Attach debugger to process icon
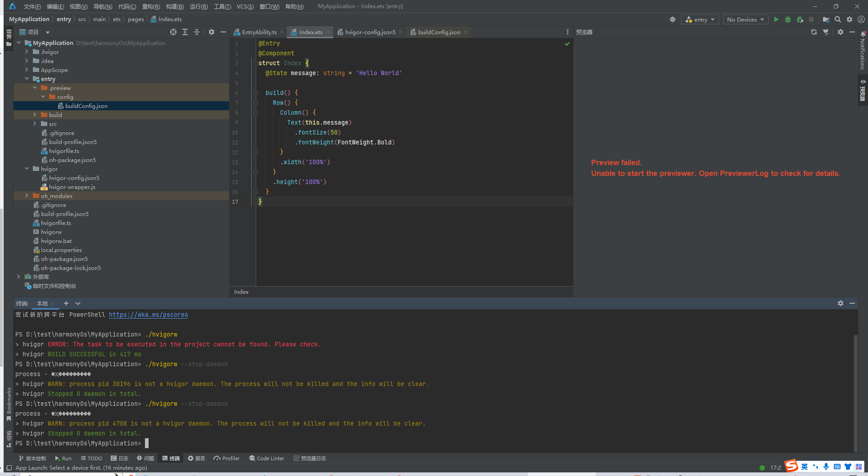The height and width of the screenshot is (476, 868). pyautogui.click(x=800, y=19)
